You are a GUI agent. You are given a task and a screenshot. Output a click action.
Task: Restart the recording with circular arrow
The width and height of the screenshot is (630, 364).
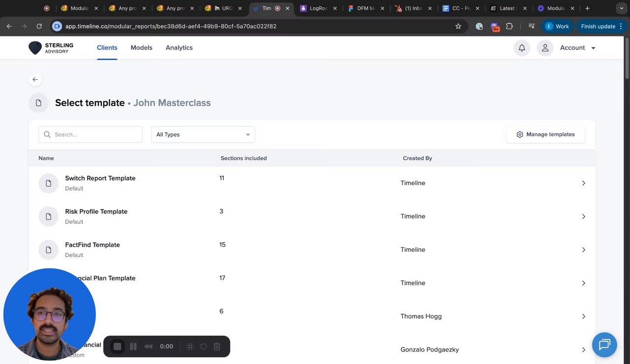pyautogui.click(x=203, y=346)
